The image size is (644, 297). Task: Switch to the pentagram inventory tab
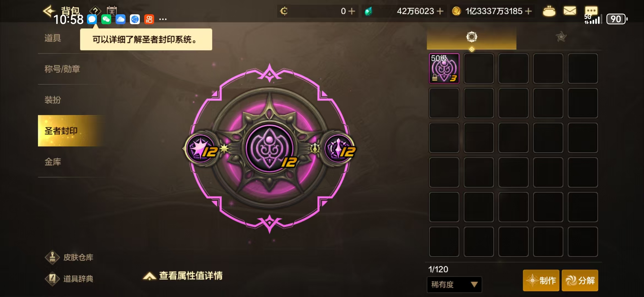tap(561, 37)
